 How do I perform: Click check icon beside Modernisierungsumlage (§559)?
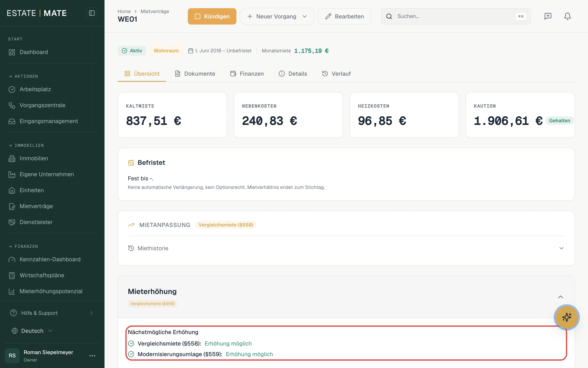coord(131,354)
